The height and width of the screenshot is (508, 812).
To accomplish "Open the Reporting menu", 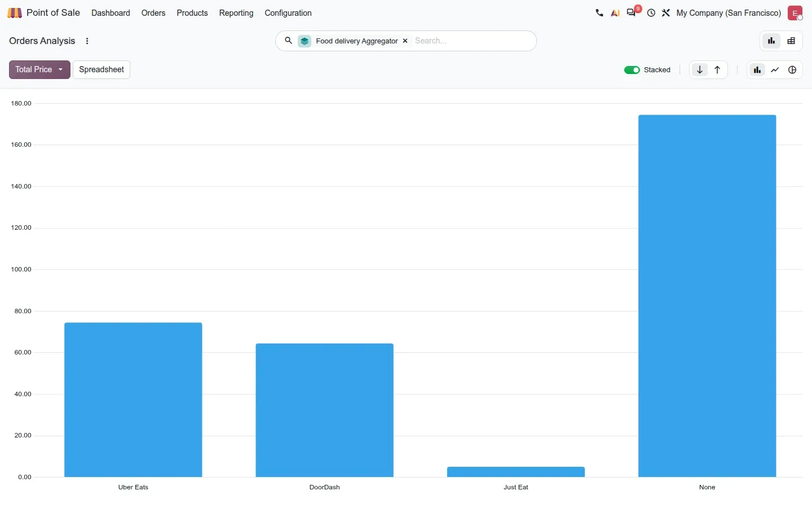I will (x=236, y=13).
